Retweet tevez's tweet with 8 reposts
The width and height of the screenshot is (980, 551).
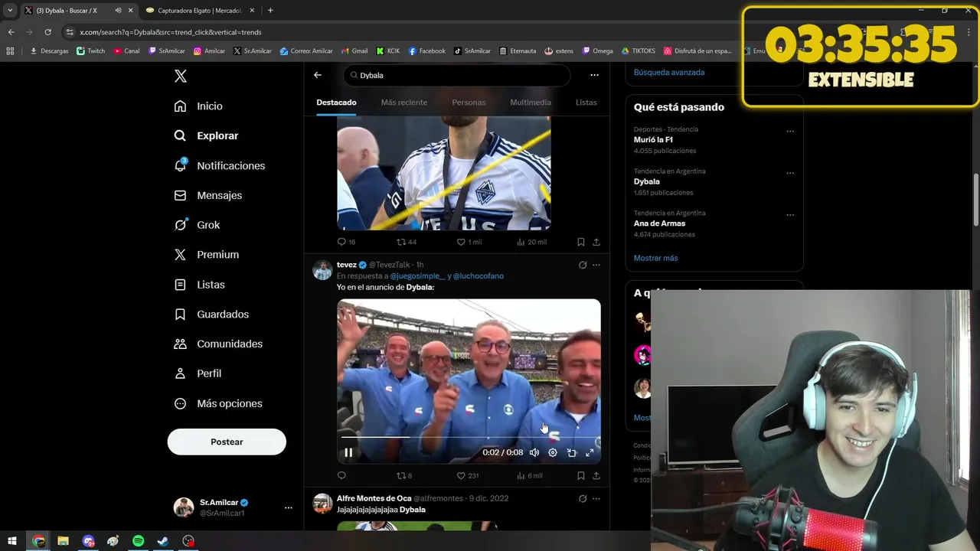coord(403,475)
